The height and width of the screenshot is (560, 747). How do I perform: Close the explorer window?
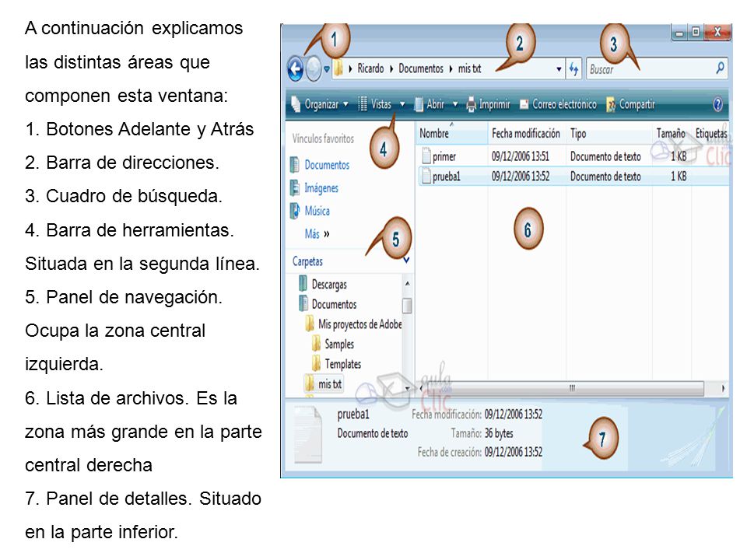tap(717, 33)
